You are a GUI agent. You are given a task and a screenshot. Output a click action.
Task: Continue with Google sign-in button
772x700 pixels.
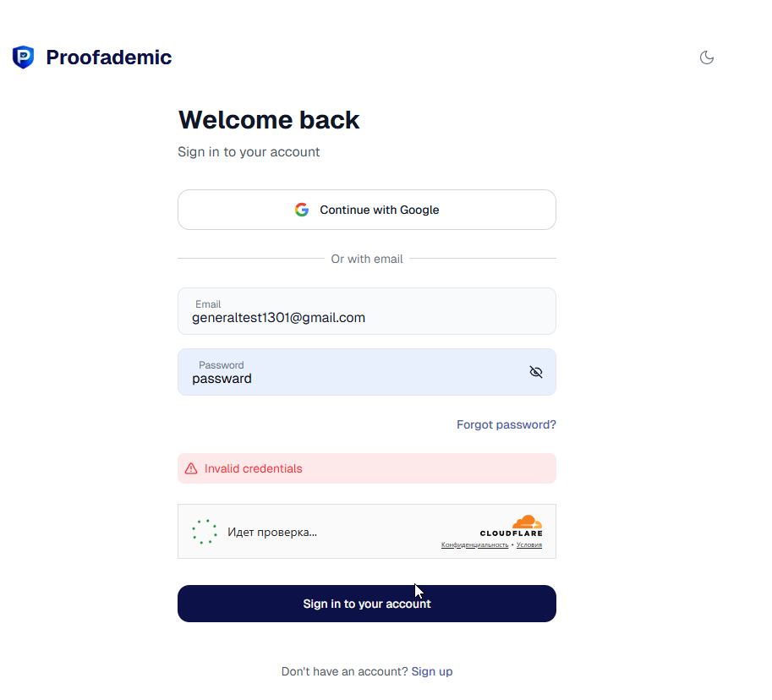coord(367,210)
